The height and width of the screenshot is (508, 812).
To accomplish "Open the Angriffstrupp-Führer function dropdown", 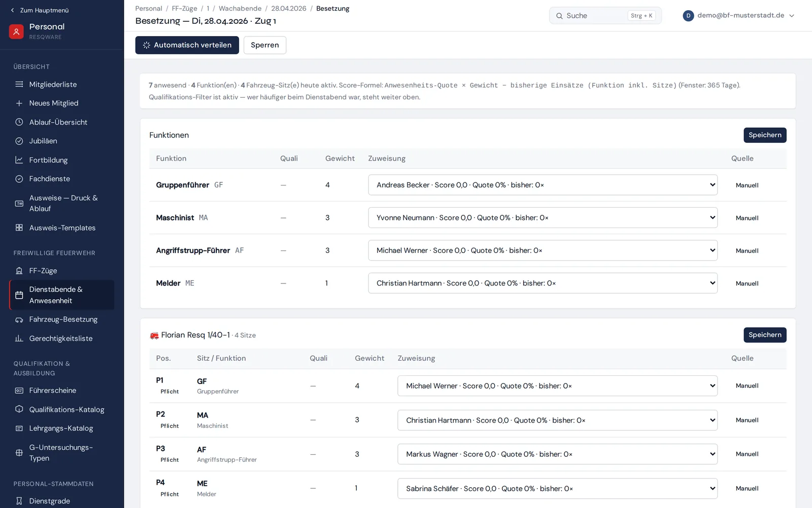I will tap(543, 250).
